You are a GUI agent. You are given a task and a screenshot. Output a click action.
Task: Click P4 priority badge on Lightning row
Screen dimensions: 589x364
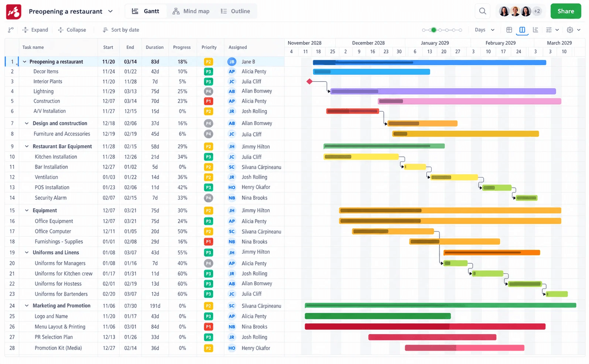(x=209, y=91)
